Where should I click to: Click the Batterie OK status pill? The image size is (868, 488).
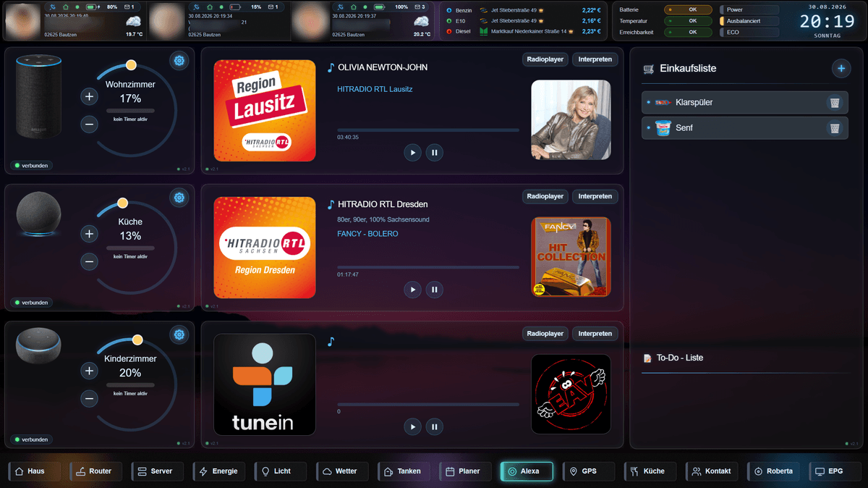click(689, 10)
